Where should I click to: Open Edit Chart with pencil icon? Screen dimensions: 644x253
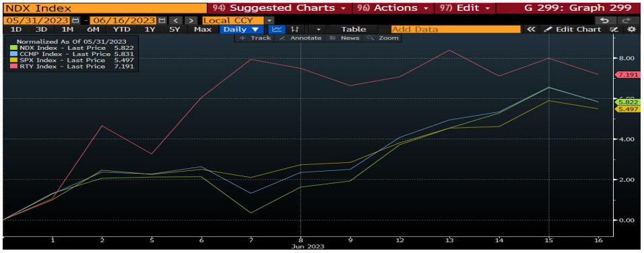point(573,30)
